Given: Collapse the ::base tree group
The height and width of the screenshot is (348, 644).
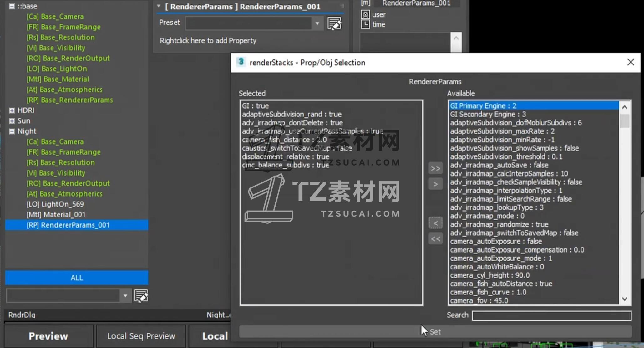Looking at the screenshot, I should 12,6.
